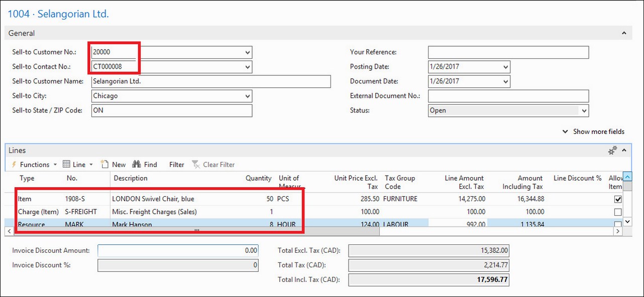Click the Filter button in Lines toolbar

tap(177, 165)
